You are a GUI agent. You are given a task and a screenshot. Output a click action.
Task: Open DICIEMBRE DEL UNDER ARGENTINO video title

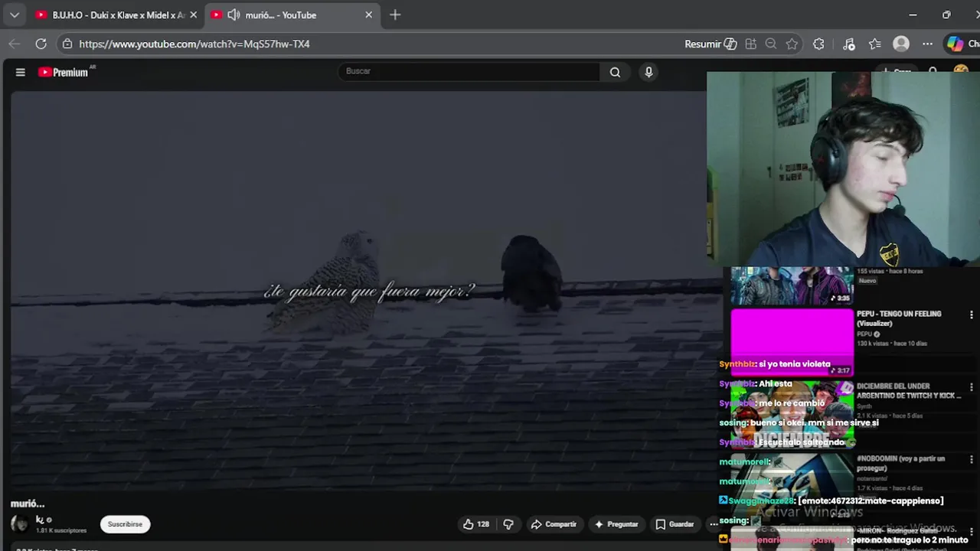[909, 391]
